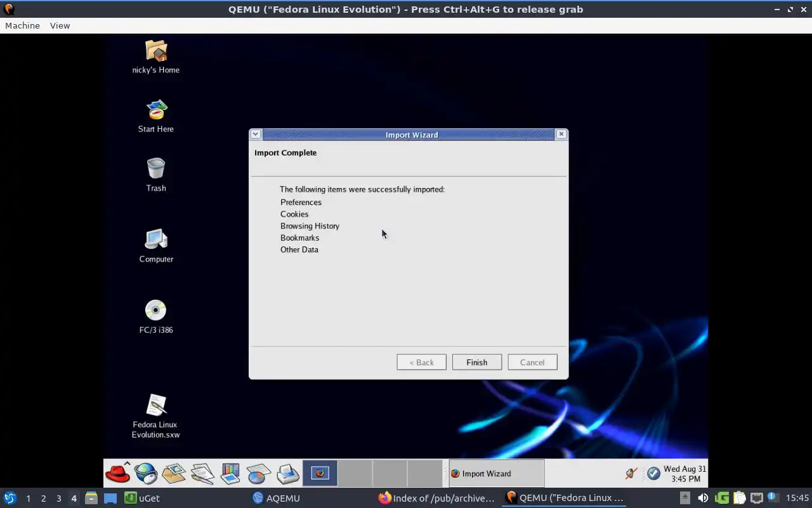
Task: Switch to host workspace 2
Action: (x=43, y=498)
